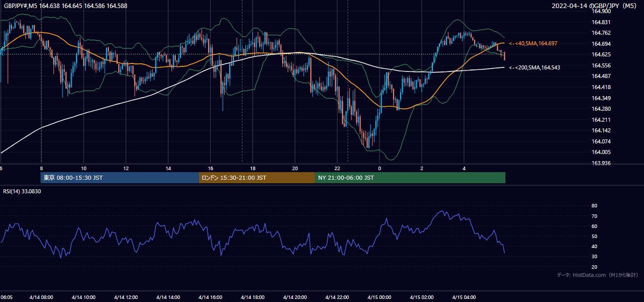Click price axis value 164.762

point(601,33)
